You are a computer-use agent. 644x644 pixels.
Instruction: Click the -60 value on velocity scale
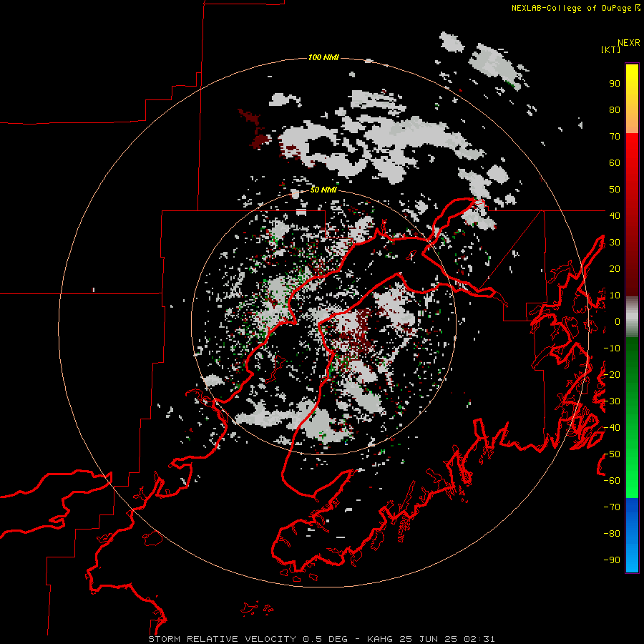tap(612, 481)
